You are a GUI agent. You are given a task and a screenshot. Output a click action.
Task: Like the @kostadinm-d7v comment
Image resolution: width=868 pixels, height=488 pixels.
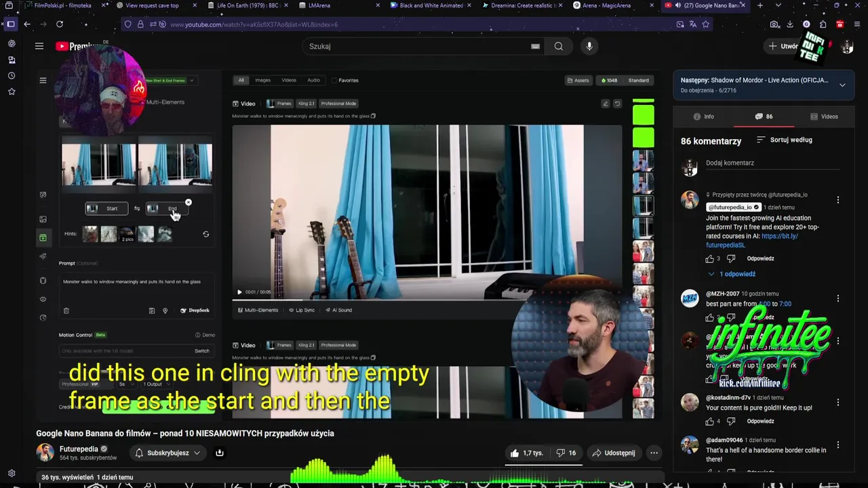(710, 421)
